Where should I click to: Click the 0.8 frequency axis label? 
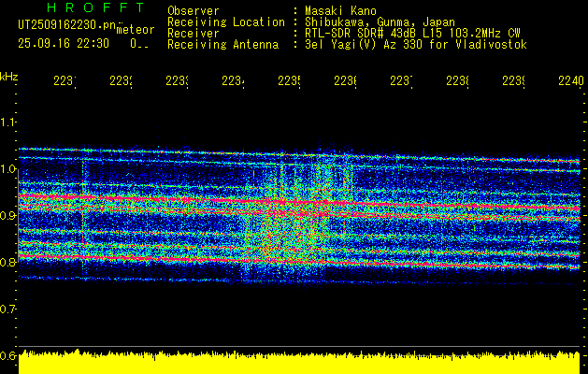coord(7,262)
